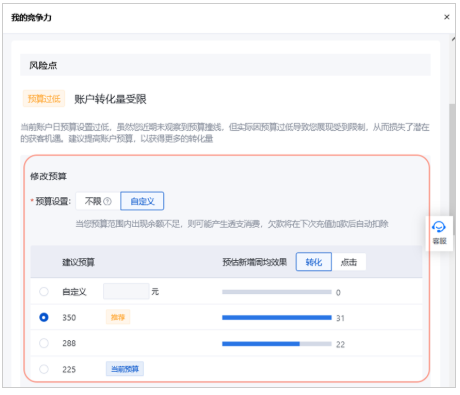Click the empty progress bar showing 0
Viewport: 460px width, 395px height.
(277, 292)
